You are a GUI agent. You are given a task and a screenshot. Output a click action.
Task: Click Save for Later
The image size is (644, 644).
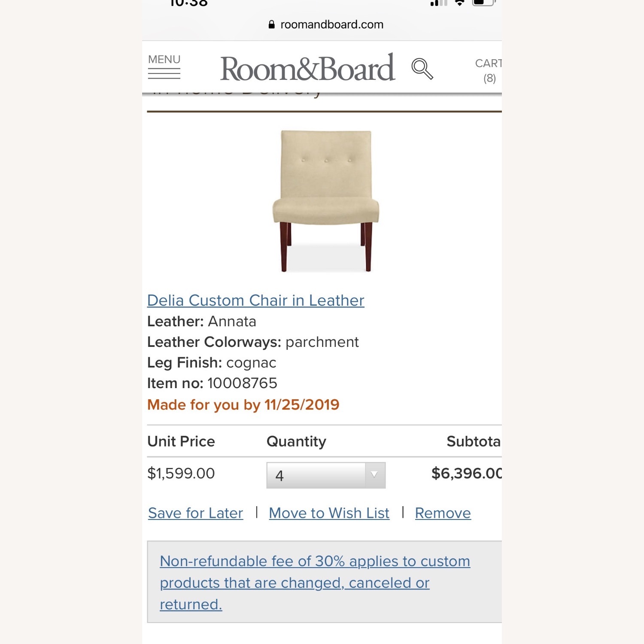tap(195, 513)
